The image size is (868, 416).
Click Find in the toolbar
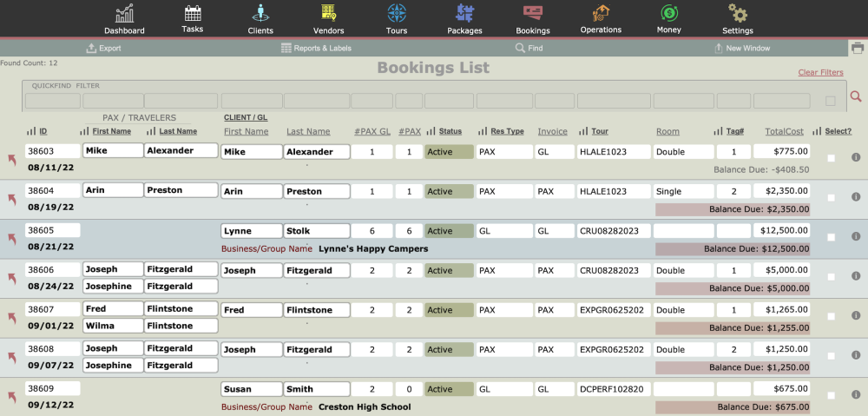[529, 48]
